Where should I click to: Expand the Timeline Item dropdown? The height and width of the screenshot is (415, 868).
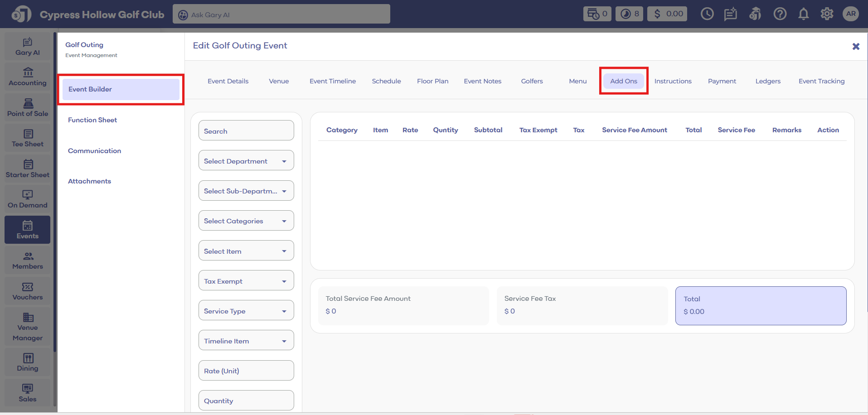point(246,341)
